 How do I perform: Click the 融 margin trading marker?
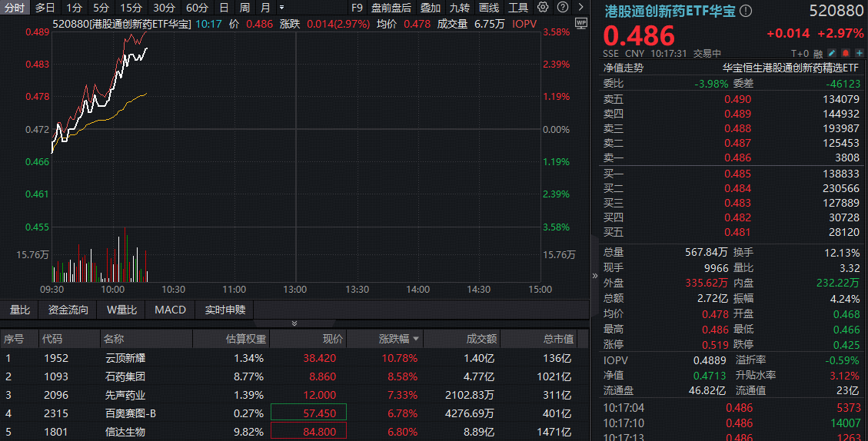[818, 54]
